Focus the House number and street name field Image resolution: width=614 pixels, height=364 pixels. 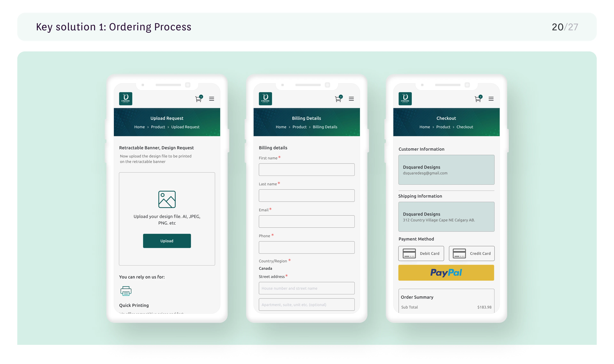pyautogui.click(x=307, y=288)
